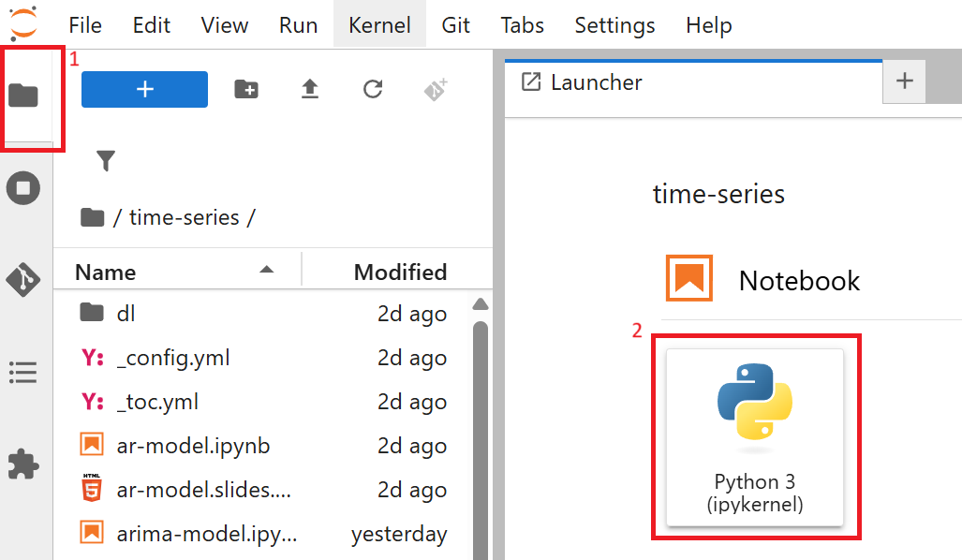Open the filter files by name box
The width and height of the screenshot is (962, 560).
[106, 161]
